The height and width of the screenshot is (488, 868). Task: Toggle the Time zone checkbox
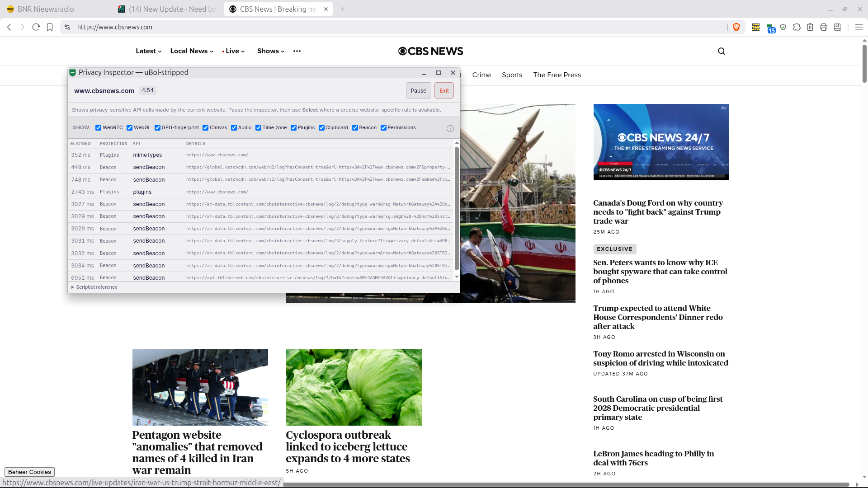point(258,127)
